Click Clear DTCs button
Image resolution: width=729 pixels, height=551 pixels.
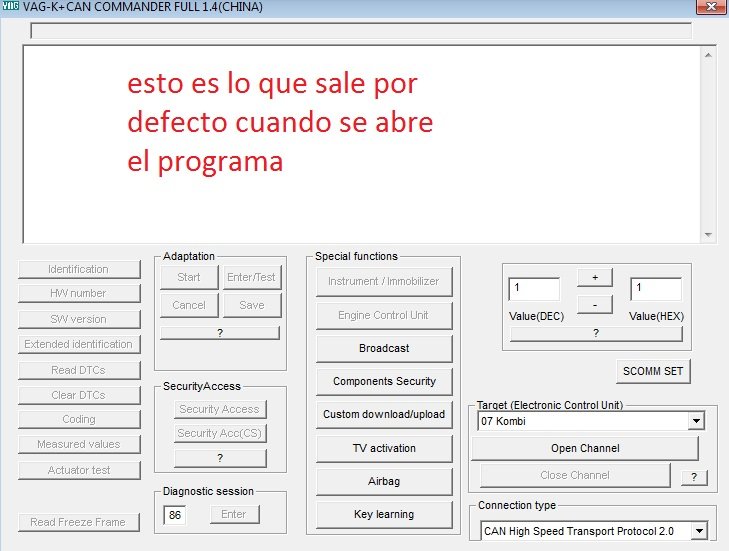click(x=79, y=395)
